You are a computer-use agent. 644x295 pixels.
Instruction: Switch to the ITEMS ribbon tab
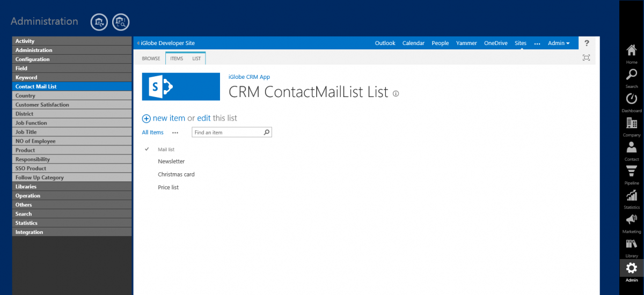(x=177, y=58)
